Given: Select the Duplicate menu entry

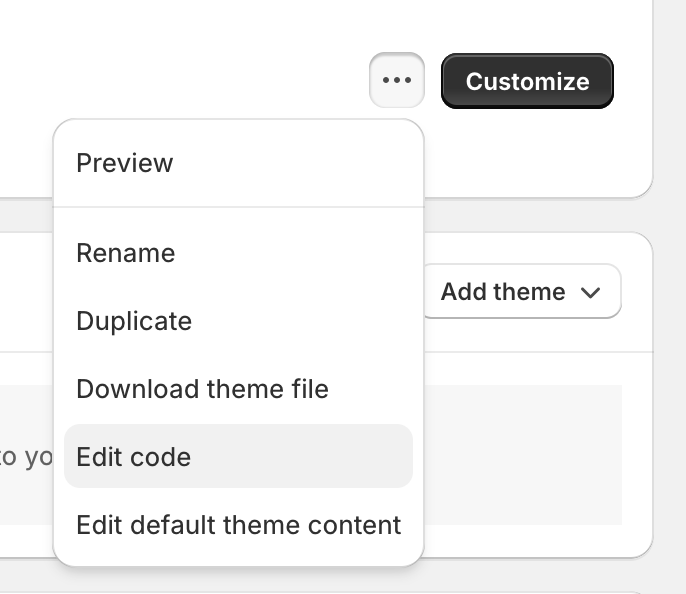Looking at the screenshot, I should click(134, 321).
